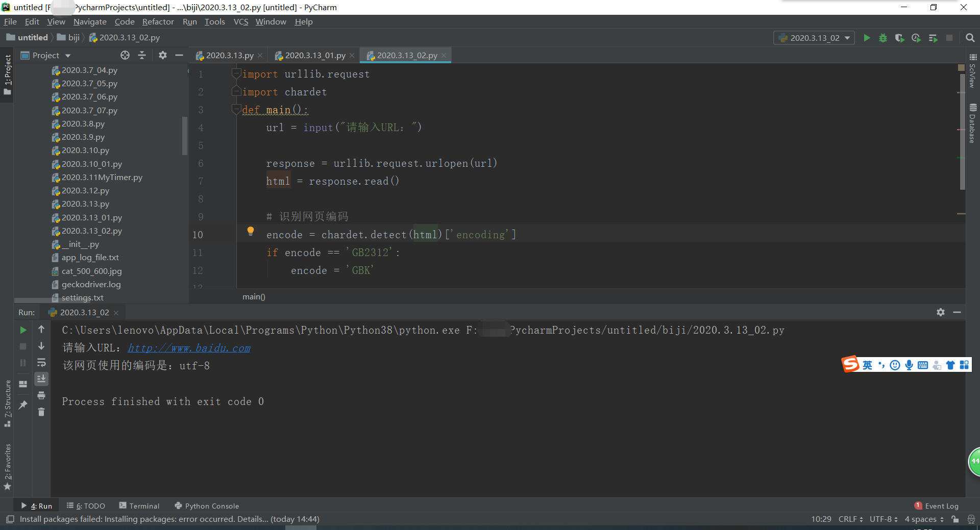
Task: Open the 2020.3.13_02 run configuration dropdown
Action: click(x=814, y=38)
